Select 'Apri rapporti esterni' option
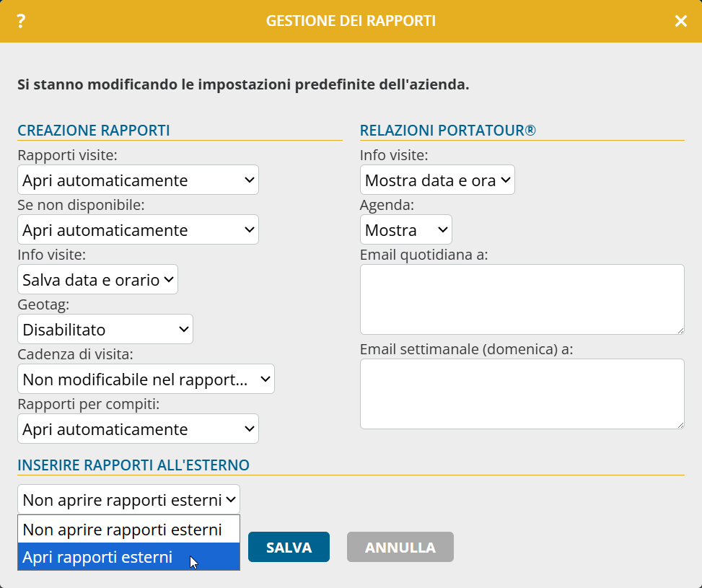702x588 pixels. coord(128,557)
